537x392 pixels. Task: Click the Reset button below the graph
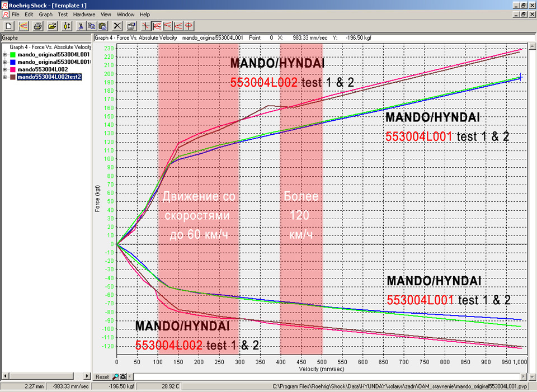(x=102, y=376)
